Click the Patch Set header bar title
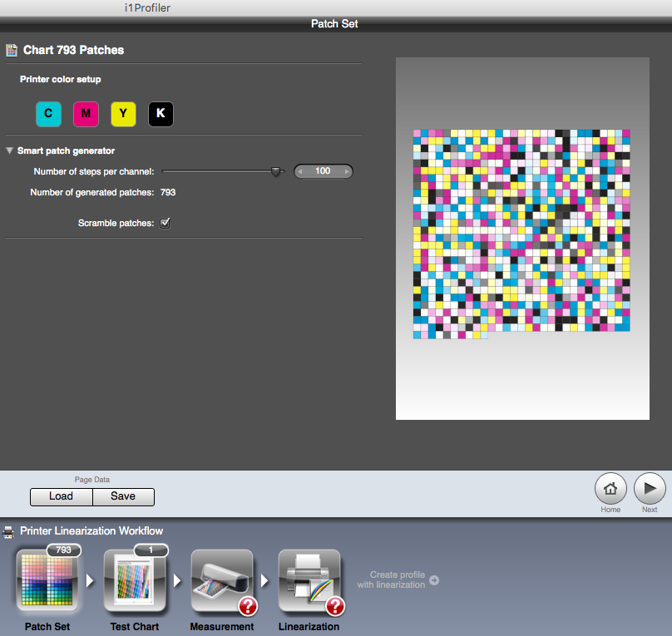The height and width of the screenshot is (636, 672). 334,24
